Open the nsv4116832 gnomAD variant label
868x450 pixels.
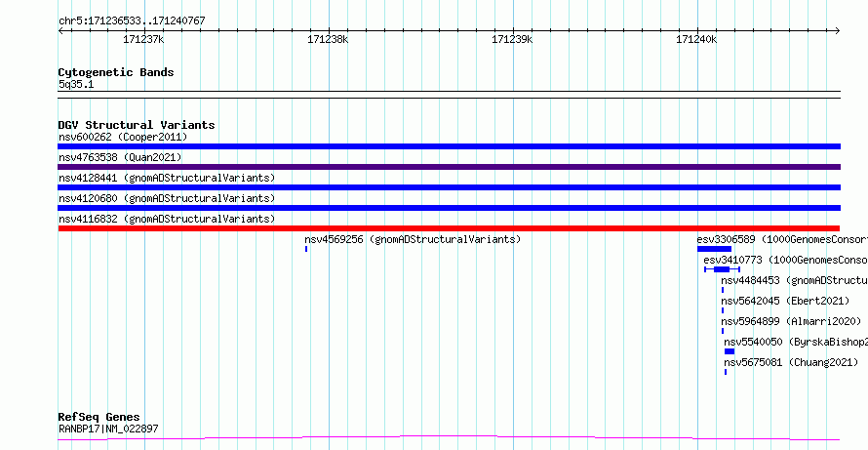tap(167, 219)
